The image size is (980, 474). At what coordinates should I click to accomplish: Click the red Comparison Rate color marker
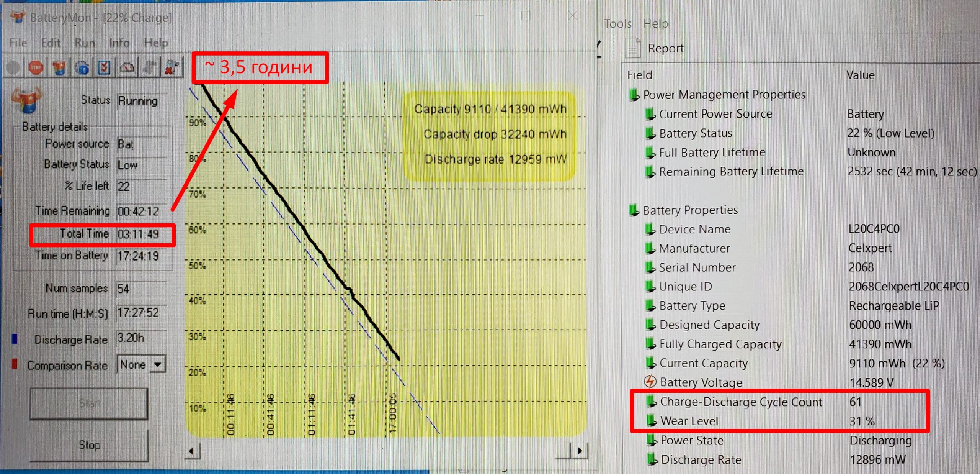click(x=15, y=364)
